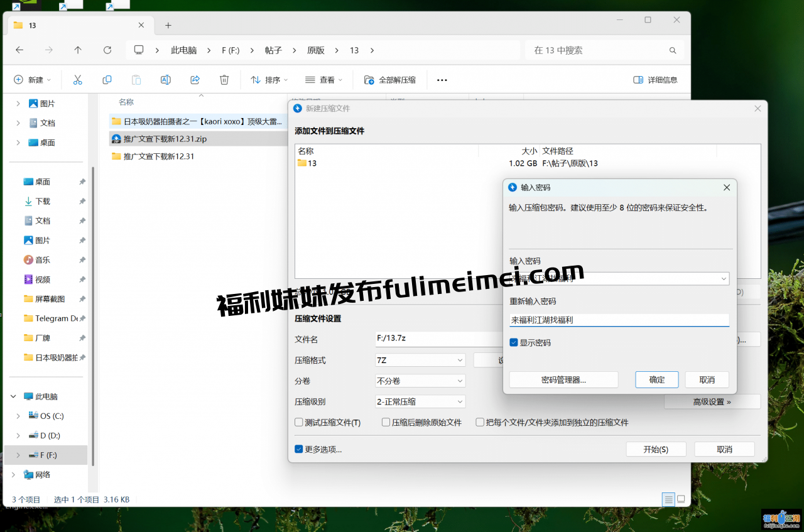
Task: Click 全部解压缩 extract all button
Action: click(x=390, y=80)
